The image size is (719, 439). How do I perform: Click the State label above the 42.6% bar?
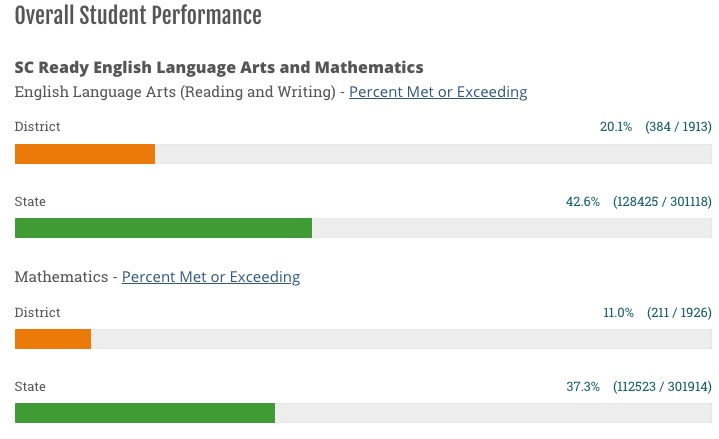pyautogui.click(x=30, y=202)
